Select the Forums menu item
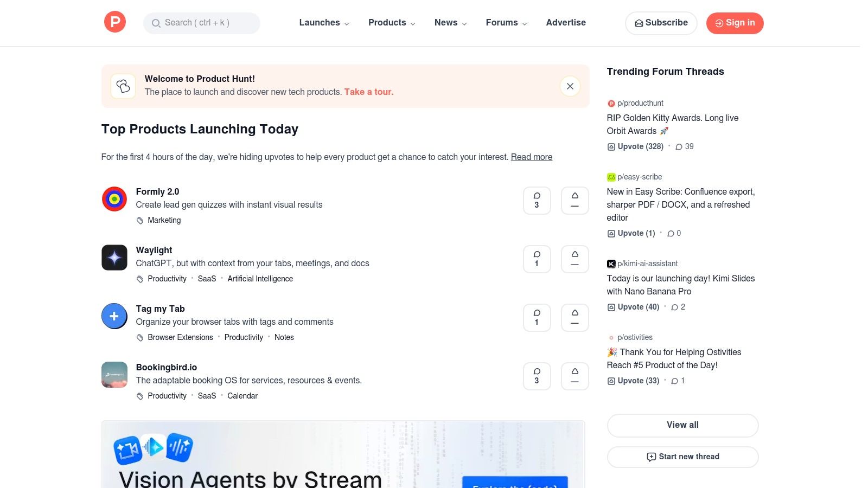Screen dimensions: 868x488 point(505,23)
